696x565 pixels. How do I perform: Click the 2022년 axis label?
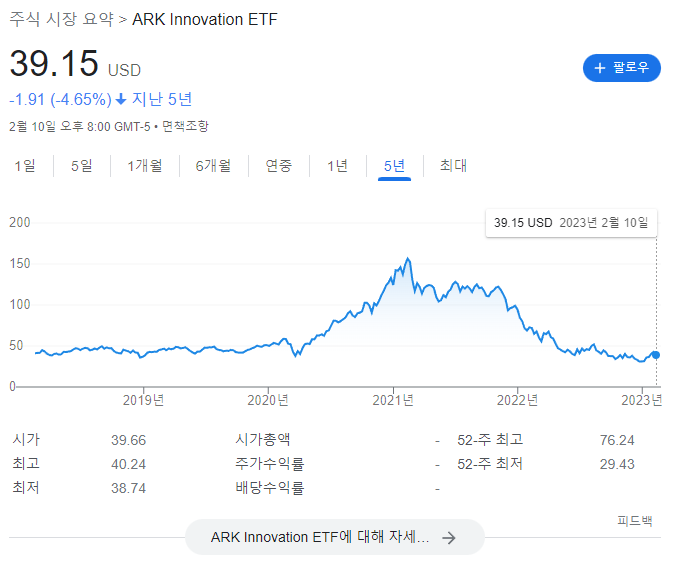pos(518,400)
